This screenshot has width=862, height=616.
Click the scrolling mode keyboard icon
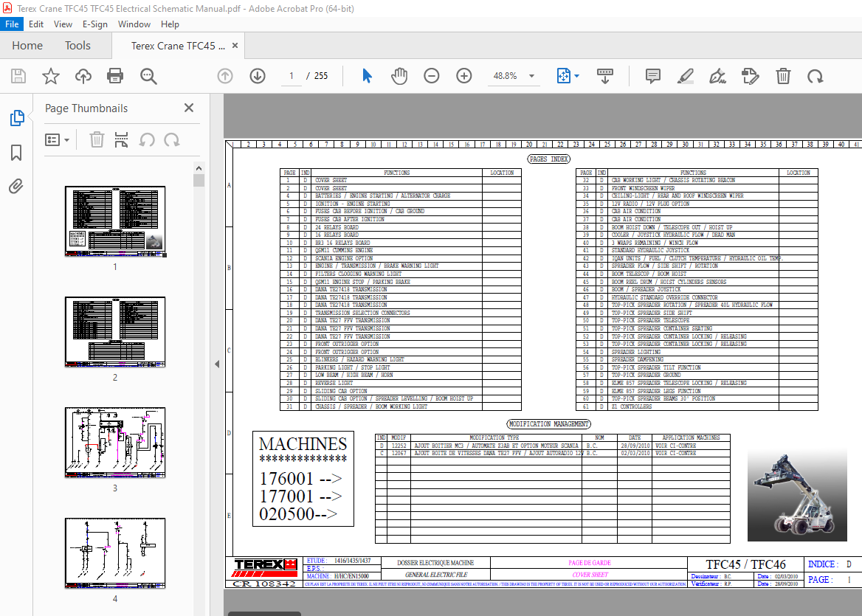604,76
